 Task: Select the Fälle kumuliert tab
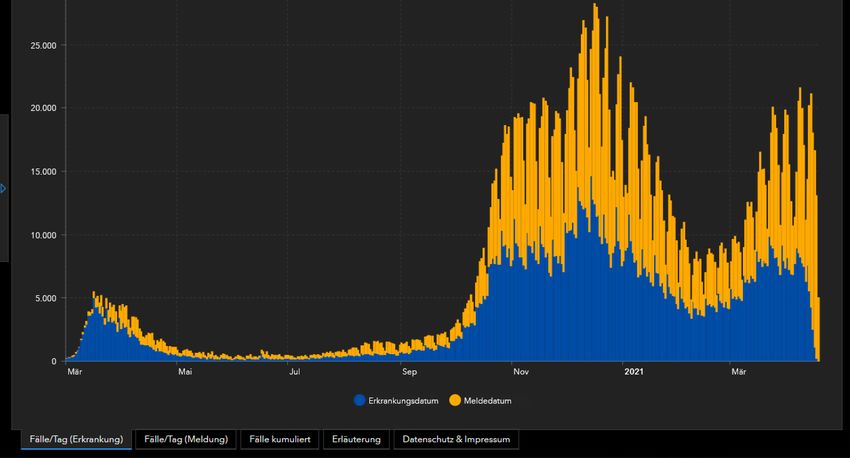pyautogui.click(x=281, y=439)
